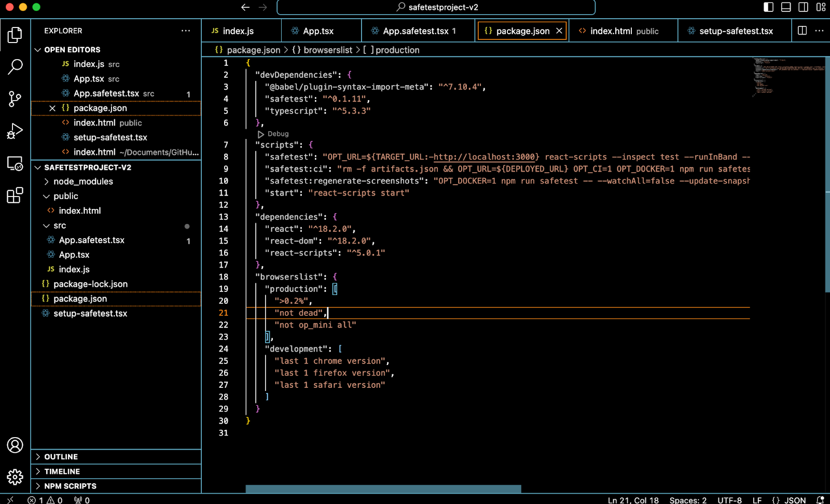Open the Accounts icon in activity bar

(15, 445)
